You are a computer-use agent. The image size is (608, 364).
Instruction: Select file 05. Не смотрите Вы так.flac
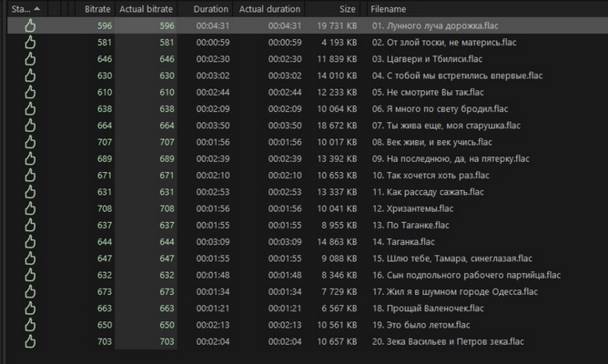tap(428, 92)
